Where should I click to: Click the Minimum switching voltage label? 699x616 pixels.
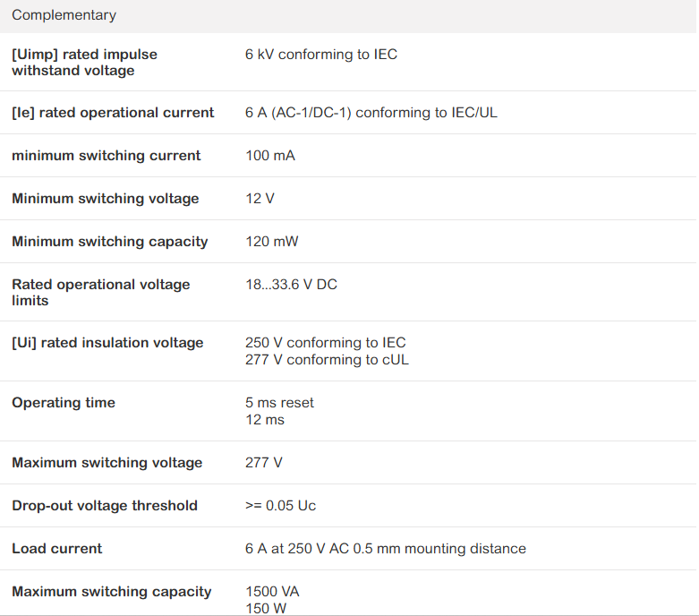(x=106, y=199)
